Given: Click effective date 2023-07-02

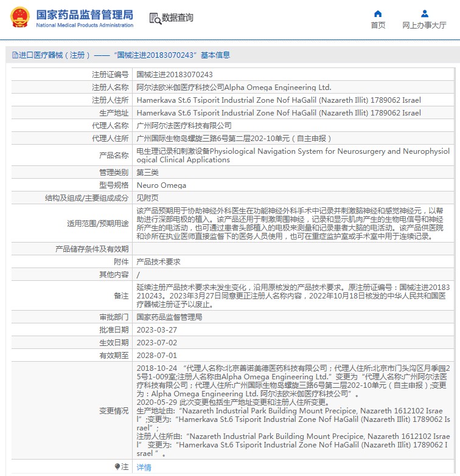Looking at the screenshot, I should click(x=157, y=342).
